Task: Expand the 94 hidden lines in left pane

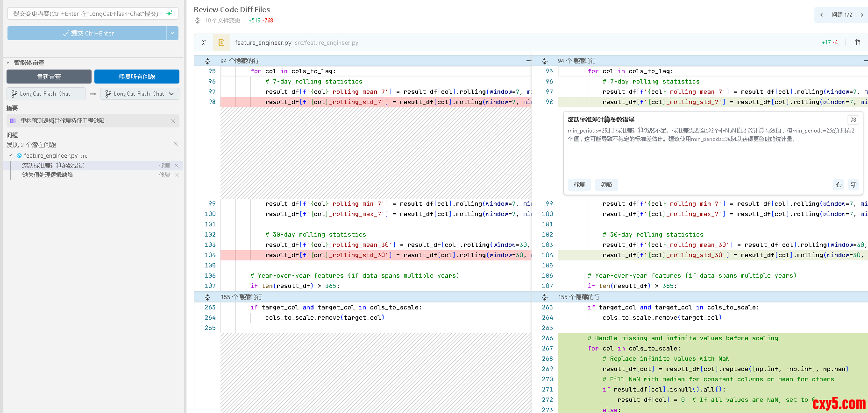Action: [208, 61]
